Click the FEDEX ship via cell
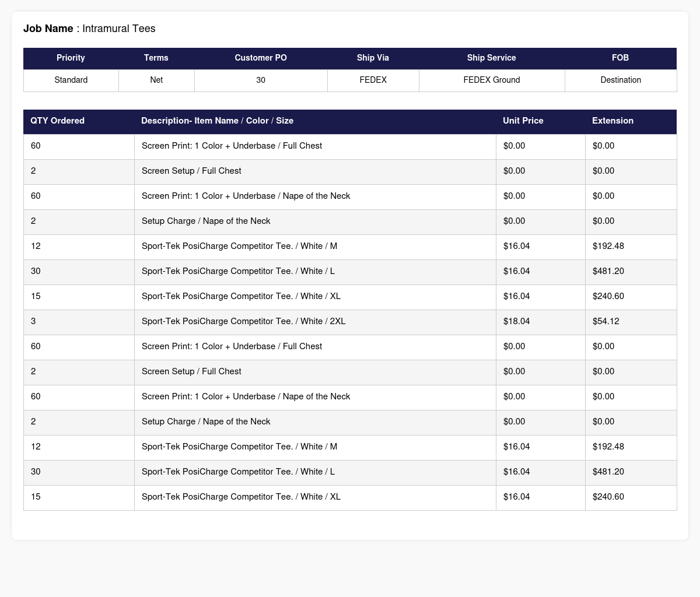700x597 pixels. pyautogui.click(x=373, y=80)
